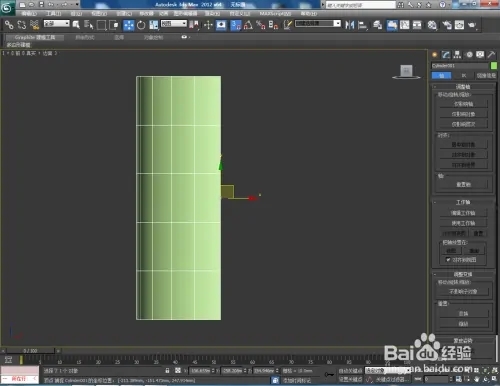This screenshot has width=500, height=386.
Task: Open the Schematic View
Action: pos(417,25)
